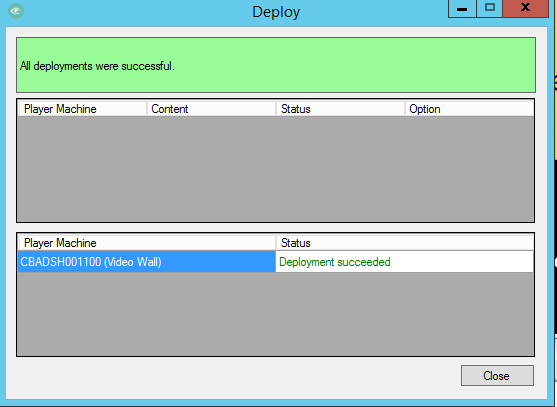
Task: Click empty gray area of lower grid
Action: (276, 314)
